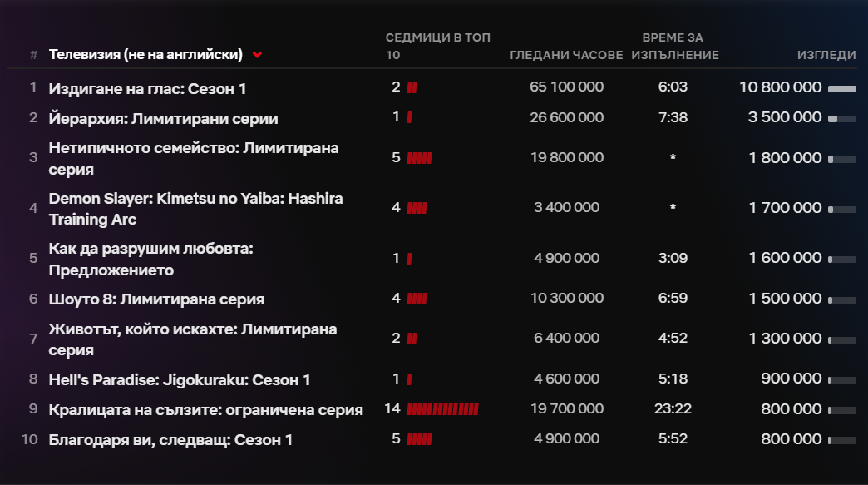Screen dimensions: 868x485
Task: Open Издигане на глас: Сезон 1
Action: (x=147, y=88)
